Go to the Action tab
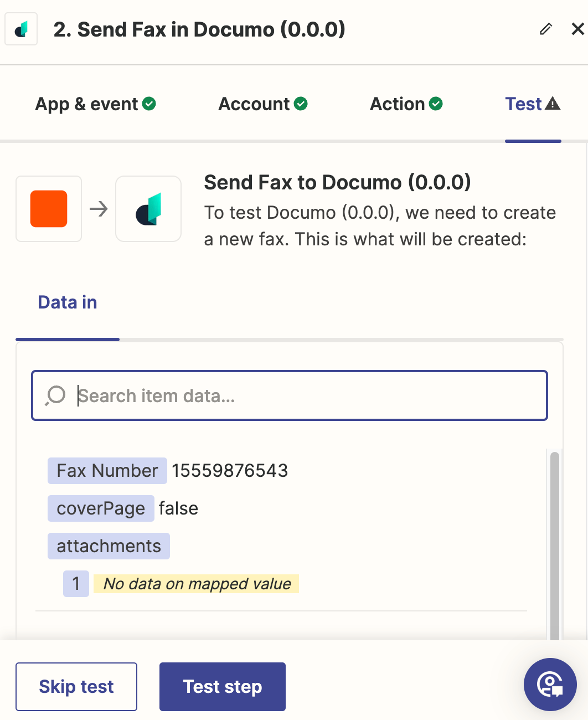The image size is (588, 720). 406,104
